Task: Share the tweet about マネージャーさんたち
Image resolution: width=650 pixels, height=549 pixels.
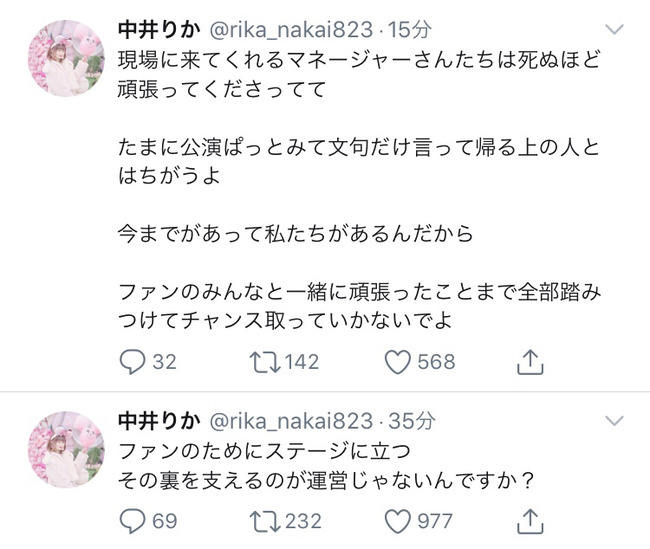Action: [531, 361]
